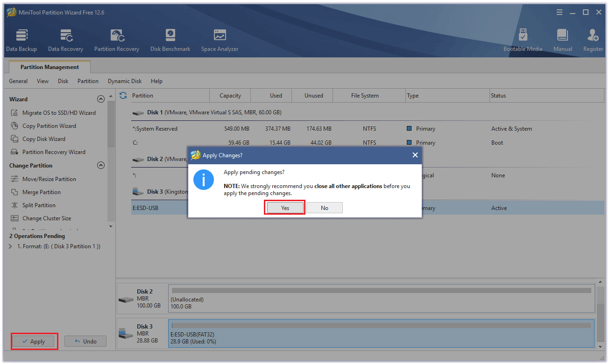Close the Apply Changes dialog
The width and height of the screenshot is (610, 364).
415,155
